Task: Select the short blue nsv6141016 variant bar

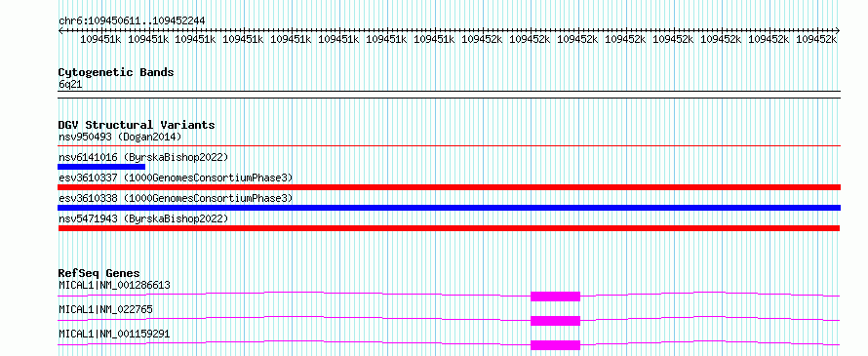Action: coord(101,167)
